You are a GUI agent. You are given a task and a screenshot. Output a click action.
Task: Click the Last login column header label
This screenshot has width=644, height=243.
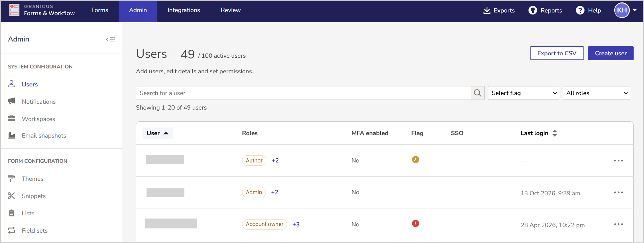pos(534,133)
